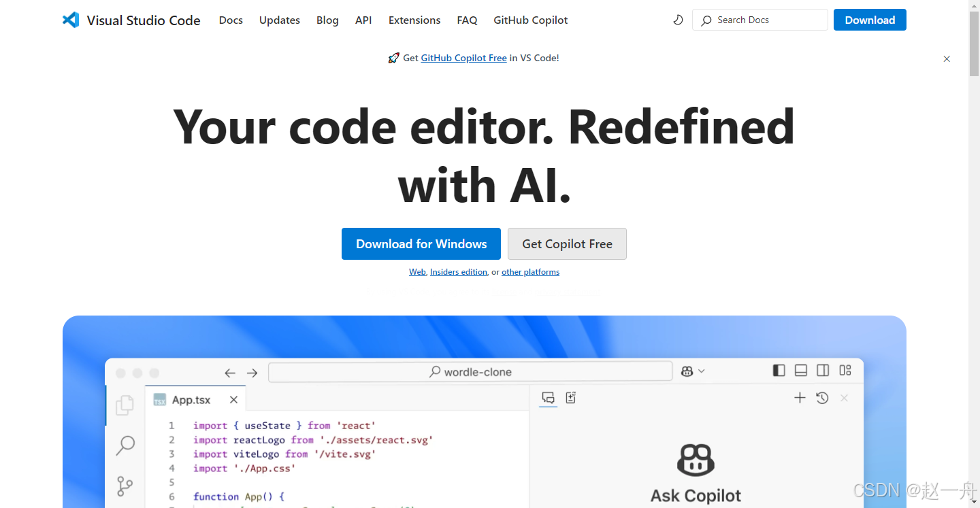Click the Download for Windows button
The width and height of the screenshot is (980, 508).
(421, 243)
